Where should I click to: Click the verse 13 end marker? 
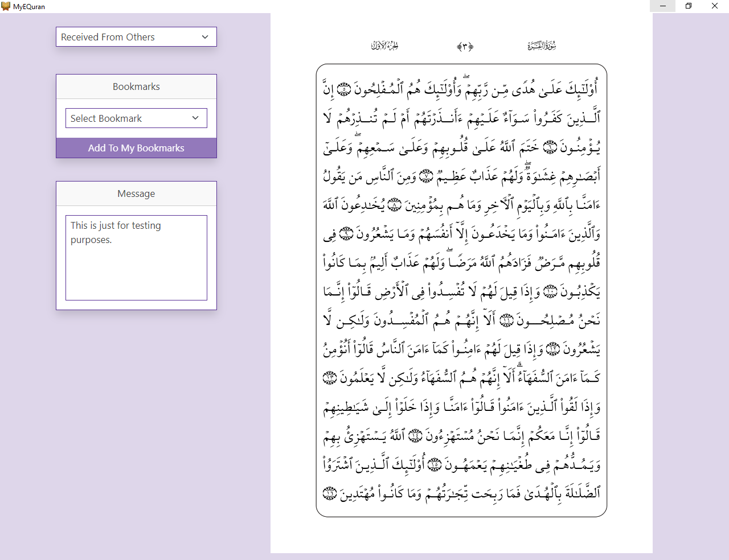coord(330,377)
